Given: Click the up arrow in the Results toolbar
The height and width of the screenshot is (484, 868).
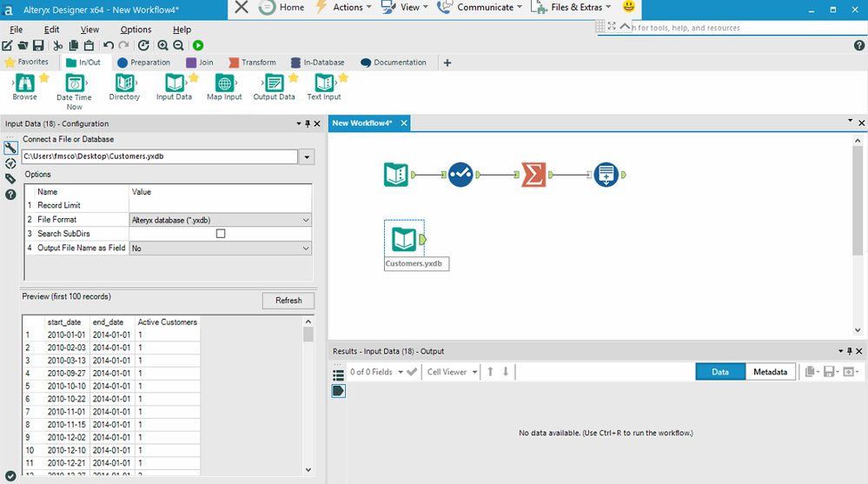Looking at the screenshot, I should coord(490,372).
